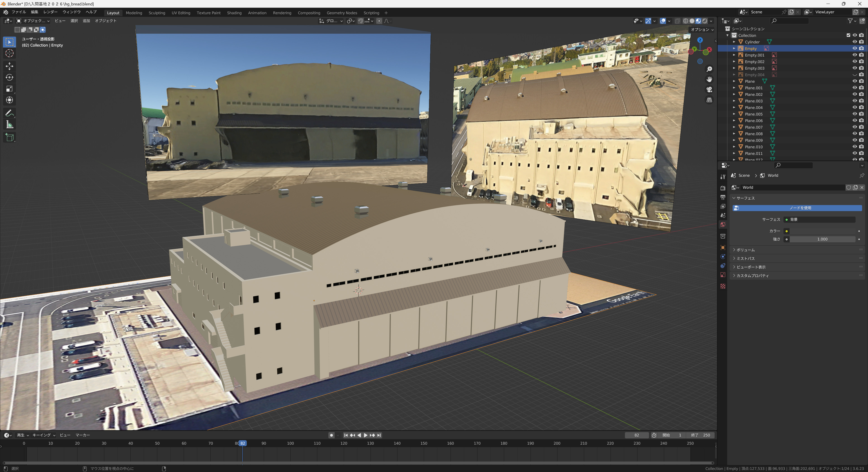Toggle visibility of Plane.003
The height and width of the screenshot is (472, 868).
coord(854,101)
